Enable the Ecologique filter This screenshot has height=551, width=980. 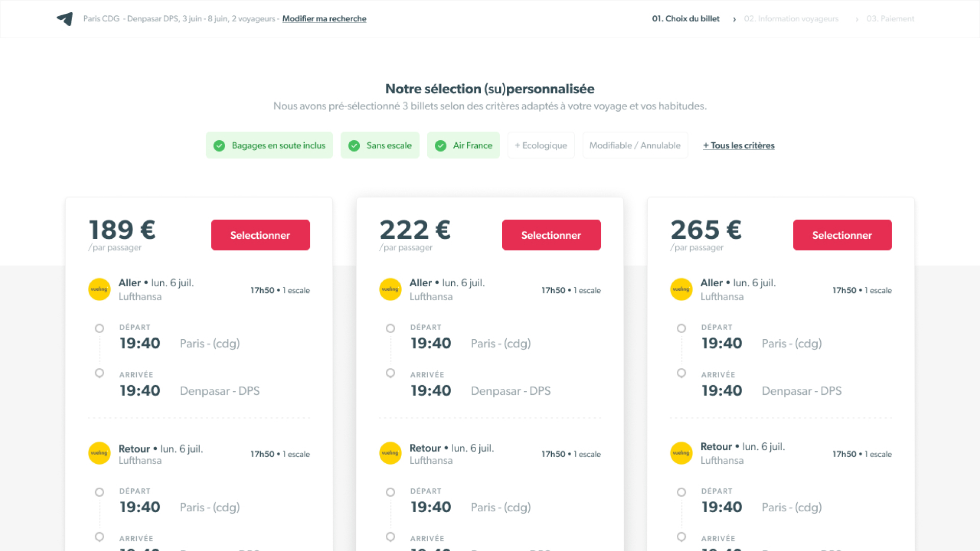point(541,145)
